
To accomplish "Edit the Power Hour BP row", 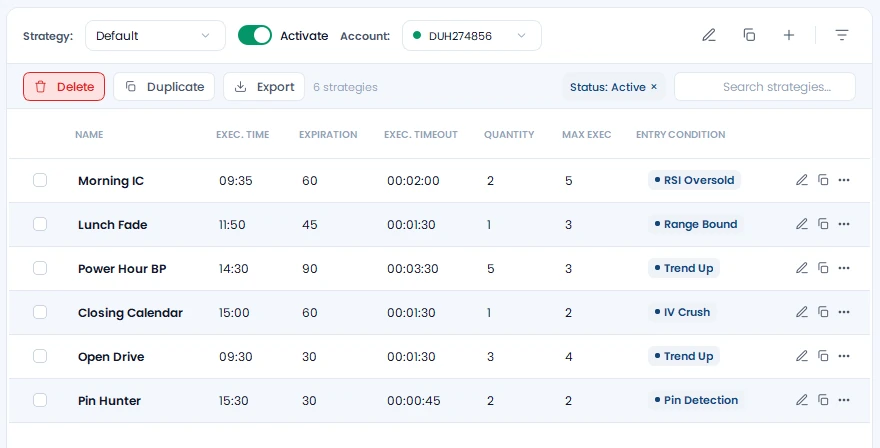I will click(802, 268).
